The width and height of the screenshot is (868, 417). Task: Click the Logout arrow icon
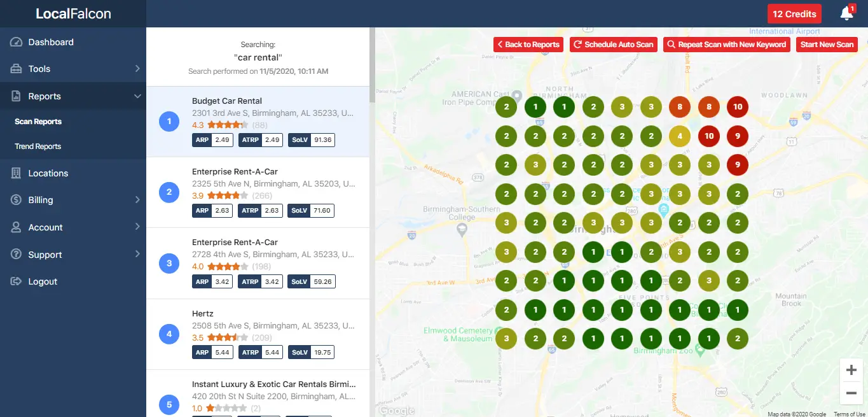[x=17, y=281]
